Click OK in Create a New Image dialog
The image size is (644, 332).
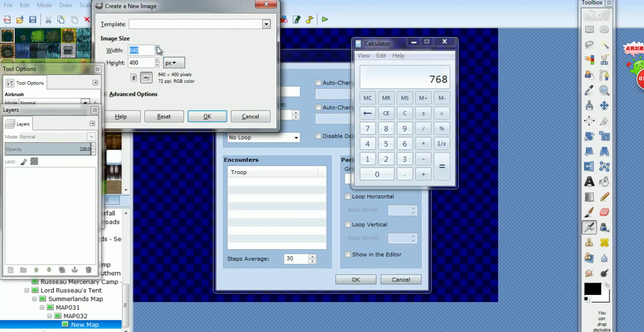[x=207, y=117]
